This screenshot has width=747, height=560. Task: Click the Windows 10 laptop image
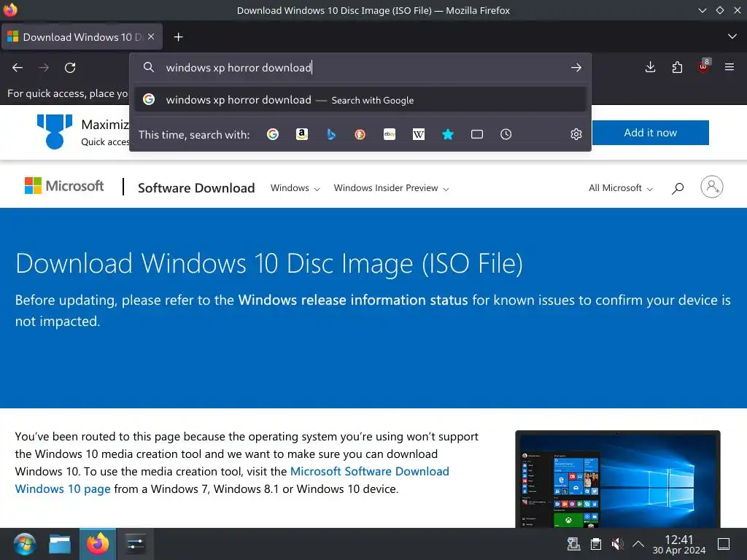(618, 479)
